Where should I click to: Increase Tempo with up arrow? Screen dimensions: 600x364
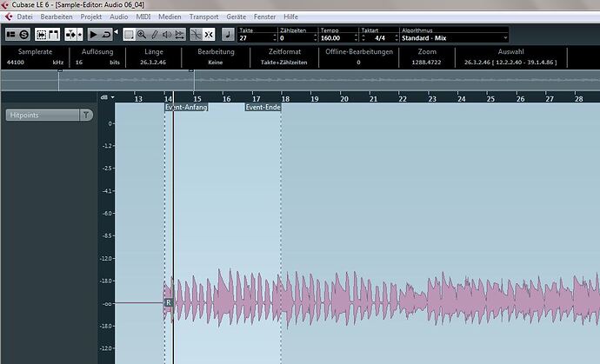click(x=356, y=36)
